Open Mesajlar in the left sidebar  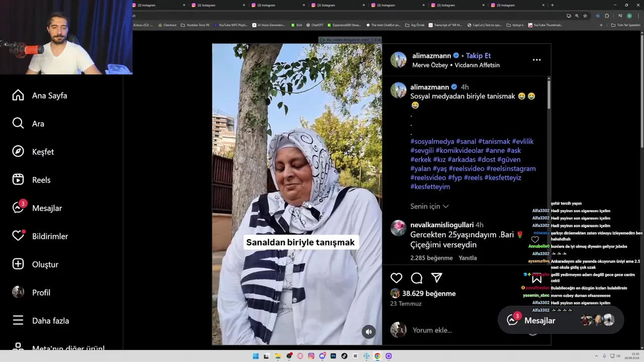click(x=37, y=208)
